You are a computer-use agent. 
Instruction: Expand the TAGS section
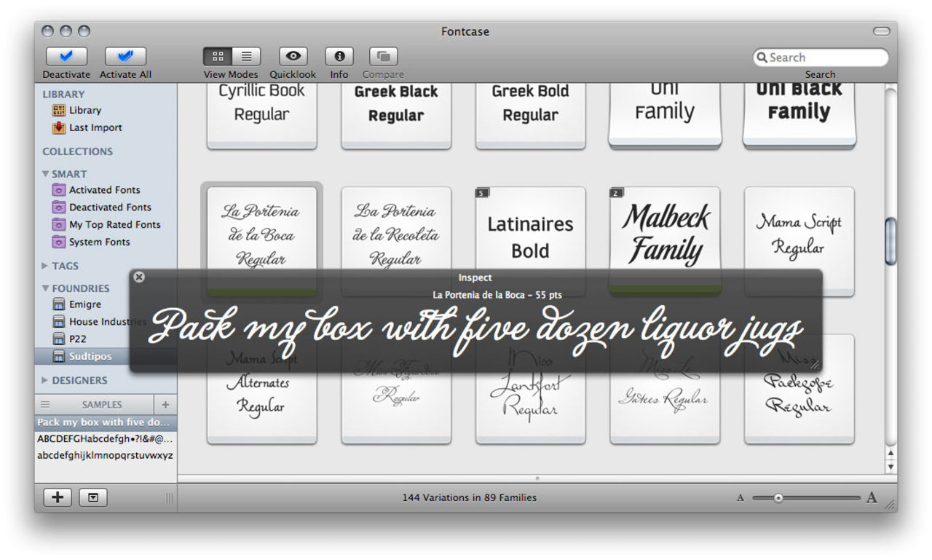45,266
